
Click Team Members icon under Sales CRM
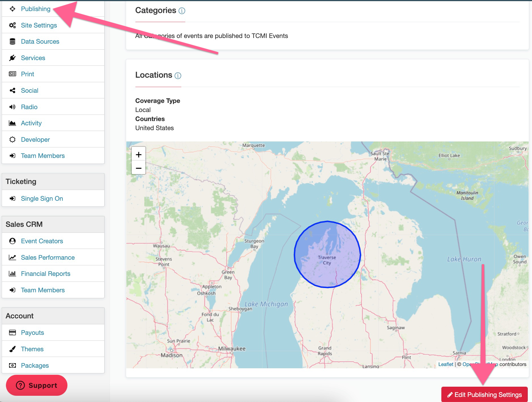click(x=12, y=290)
